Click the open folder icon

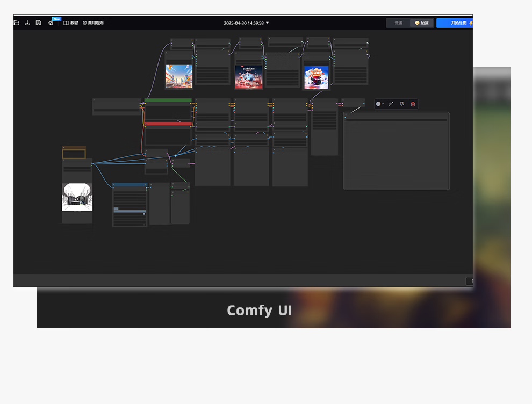[17, 23]
